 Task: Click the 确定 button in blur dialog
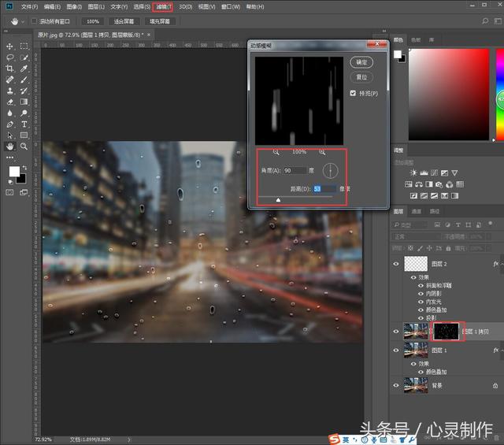click(x=361, y=62)
